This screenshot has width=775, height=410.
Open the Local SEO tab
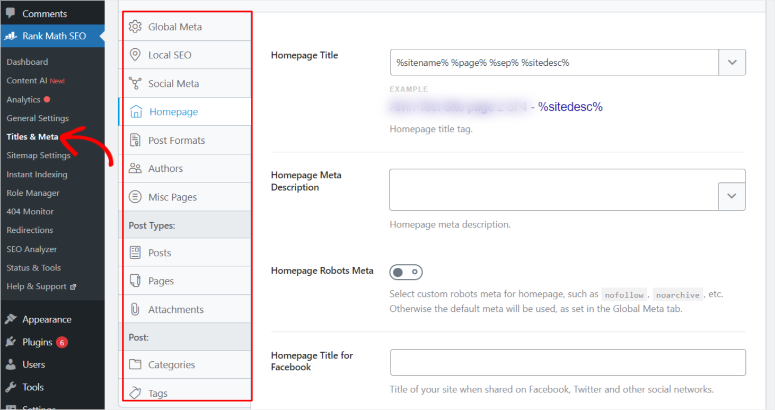click(186, 55)
